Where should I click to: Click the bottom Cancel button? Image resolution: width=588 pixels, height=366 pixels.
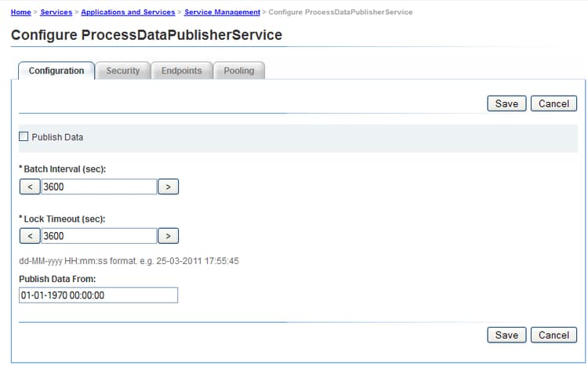click(x=554, y=335)
